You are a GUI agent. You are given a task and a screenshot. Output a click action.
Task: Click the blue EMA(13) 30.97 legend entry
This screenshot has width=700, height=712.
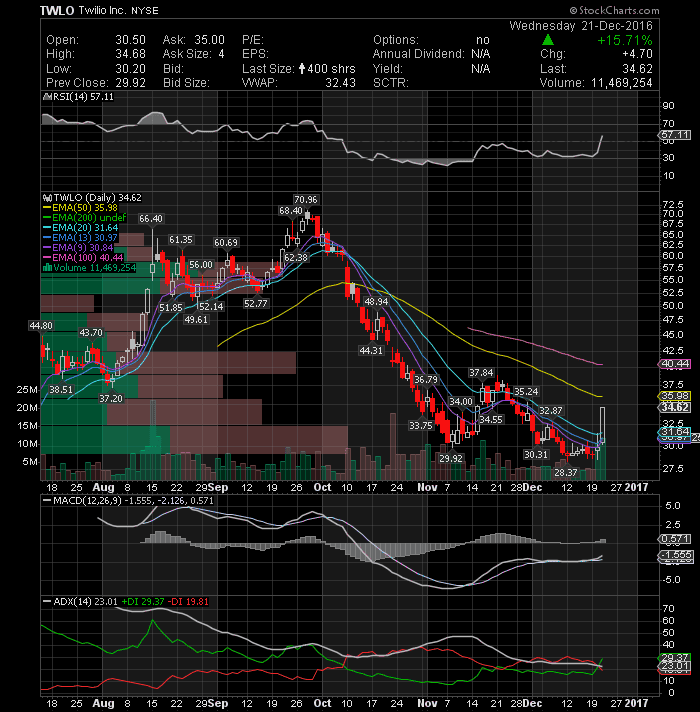coord(80,238)
